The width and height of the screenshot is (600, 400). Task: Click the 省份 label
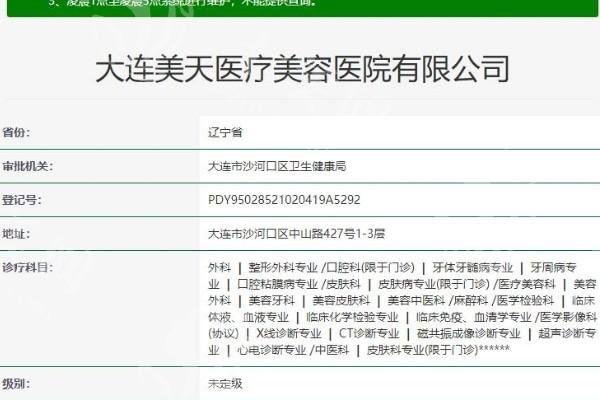coord(16,132)
